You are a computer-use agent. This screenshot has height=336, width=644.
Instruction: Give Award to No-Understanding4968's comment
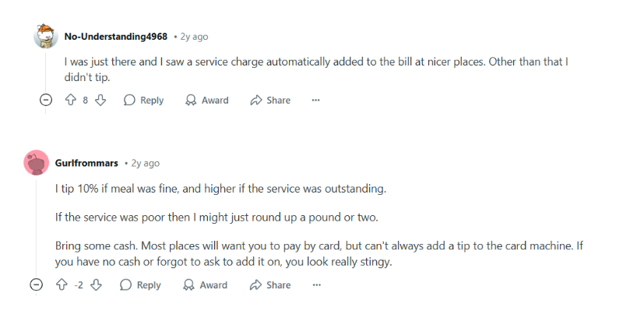[206, 100]
